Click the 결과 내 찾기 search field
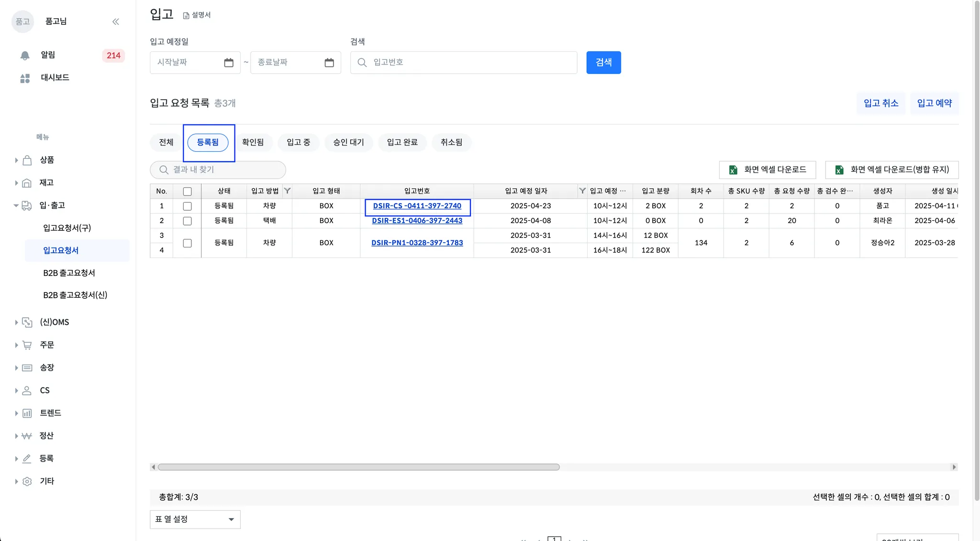This screenshot has width=980, height=541. (x=225, y=170)
